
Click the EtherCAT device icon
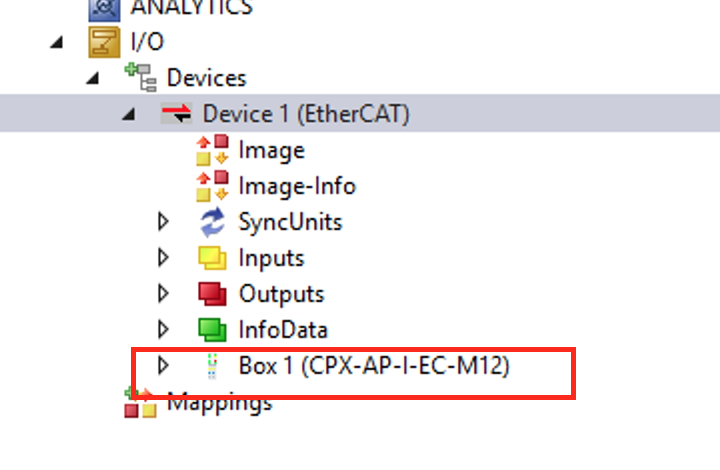tap(176, 113)
